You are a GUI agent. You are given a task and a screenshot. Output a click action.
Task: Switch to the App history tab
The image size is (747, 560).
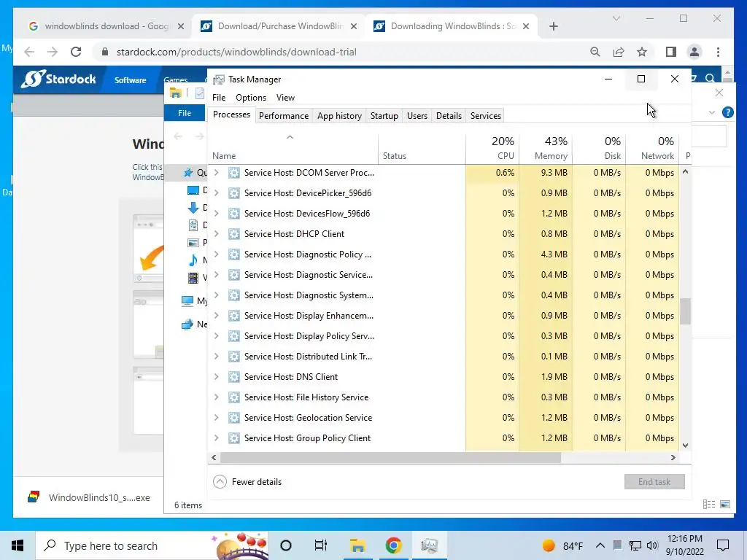(x=339, y=116)
